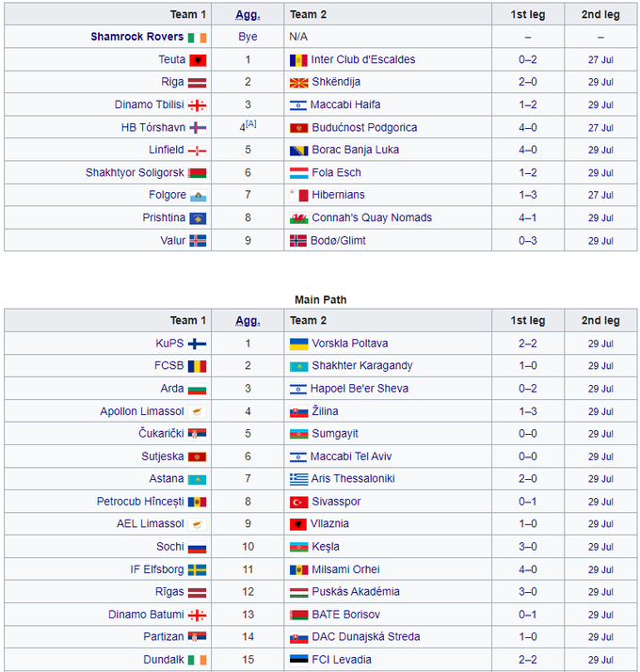The height and width of the screenshot is (672, 640).
Task: Click the Irish flag beside Shamrock Rovers
Action: 197,37
